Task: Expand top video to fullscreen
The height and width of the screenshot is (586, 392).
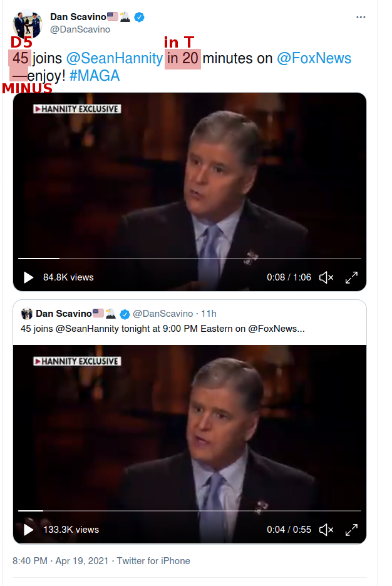Action: point(351,277)
